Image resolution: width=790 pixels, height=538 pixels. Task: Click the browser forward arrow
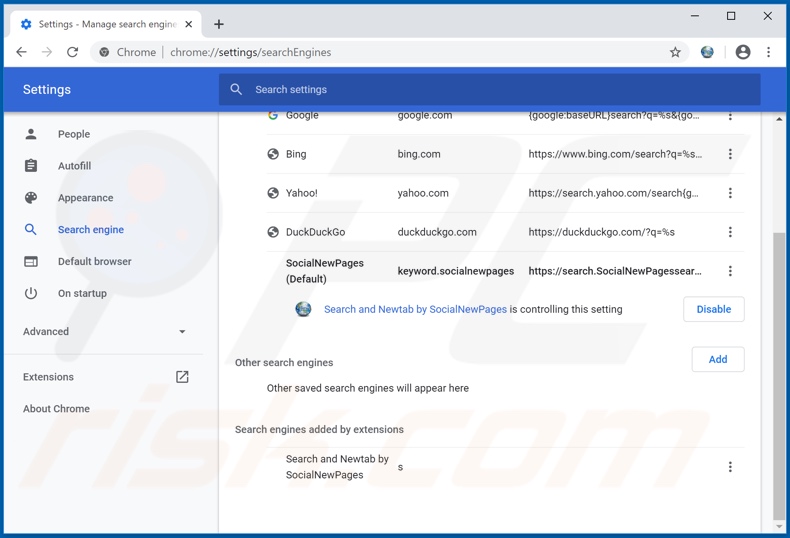pyautogui.click(x=47, y=52)
